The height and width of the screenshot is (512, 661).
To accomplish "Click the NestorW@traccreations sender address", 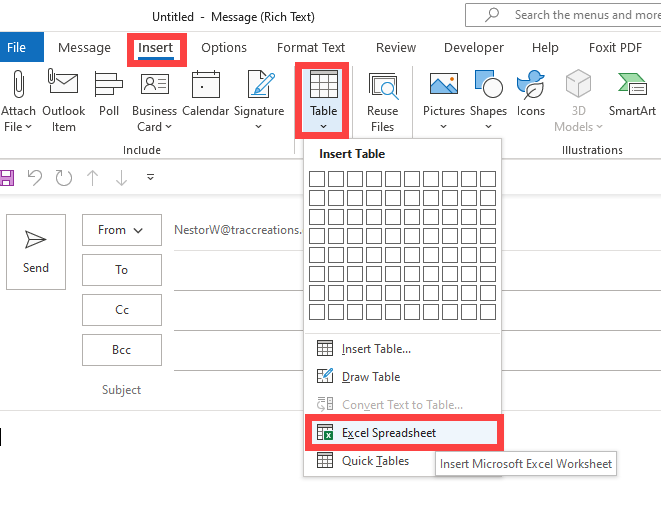I will tap(238, 230).
